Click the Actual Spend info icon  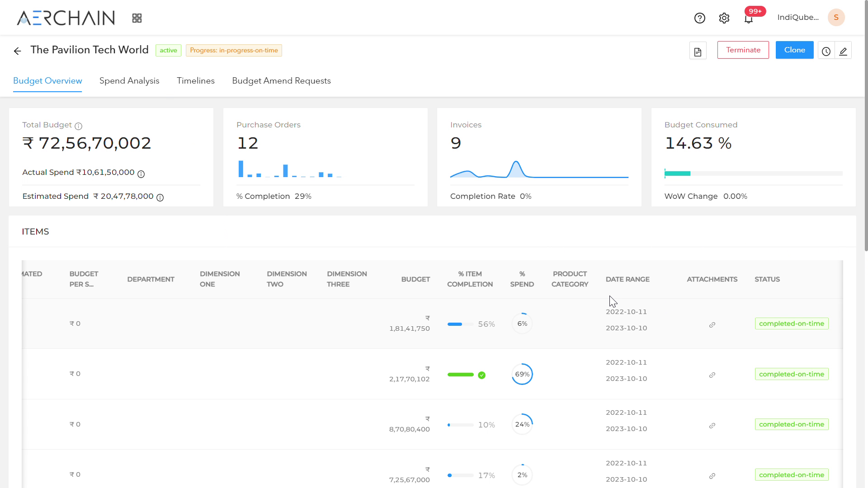pos(141,174)
